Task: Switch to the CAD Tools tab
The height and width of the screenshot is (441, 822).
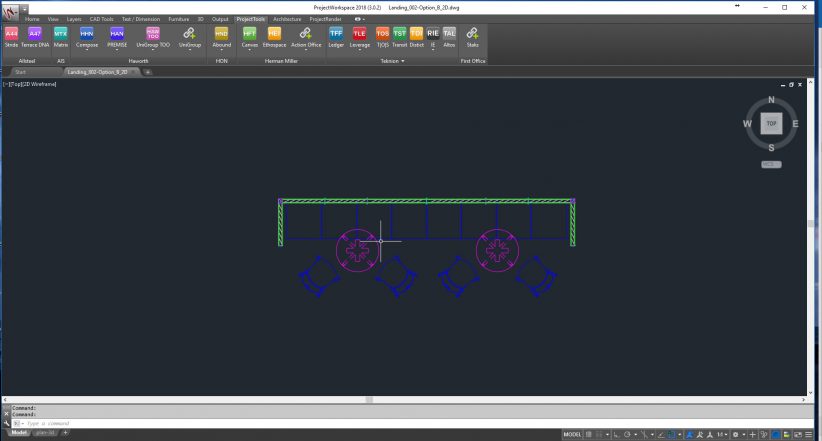Action: [x=102, y=19]
